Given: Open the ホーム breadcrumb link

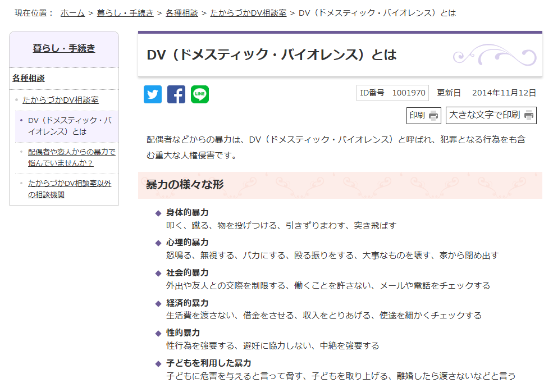Looking at the screenshot, I should pos(72,13).
